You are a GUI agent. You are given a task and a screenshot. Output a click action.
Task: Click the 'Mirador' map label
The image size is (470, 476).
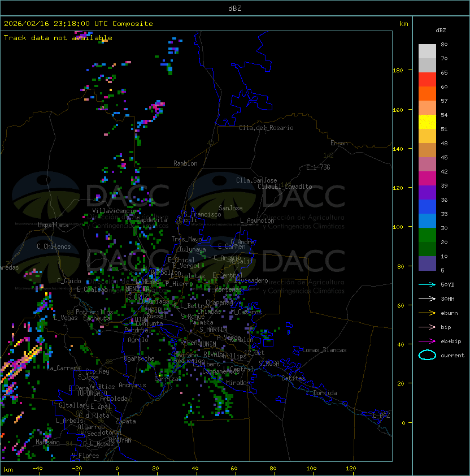point(238,383)
